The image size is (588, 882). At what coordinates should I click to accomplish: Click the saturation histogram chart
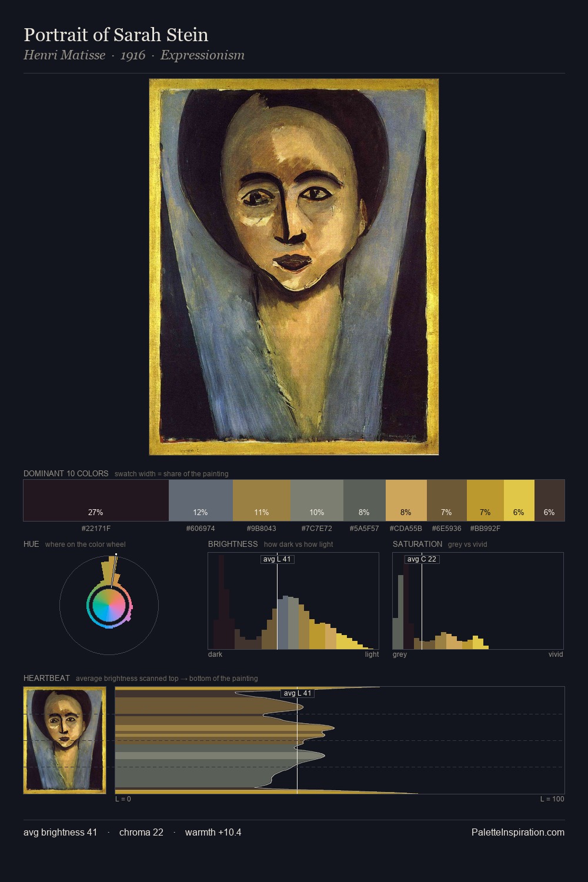(x=478, y=601)
